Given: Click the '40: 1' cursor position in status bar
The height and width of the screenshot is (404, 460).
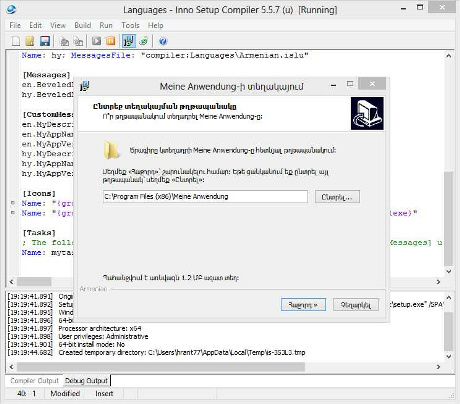Looking at the screenshot, I should tap(26, 394).
